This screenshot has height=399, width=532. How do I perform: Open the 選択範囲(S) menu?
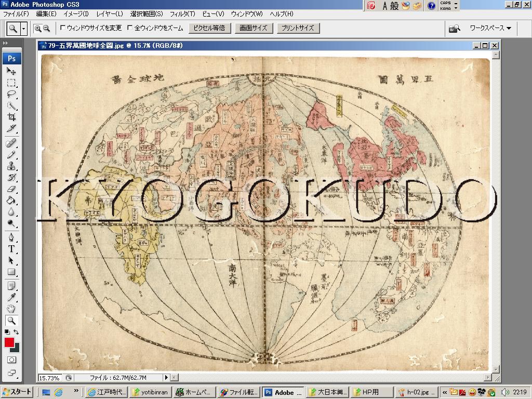pyautogui.click(x=147, y=14)
